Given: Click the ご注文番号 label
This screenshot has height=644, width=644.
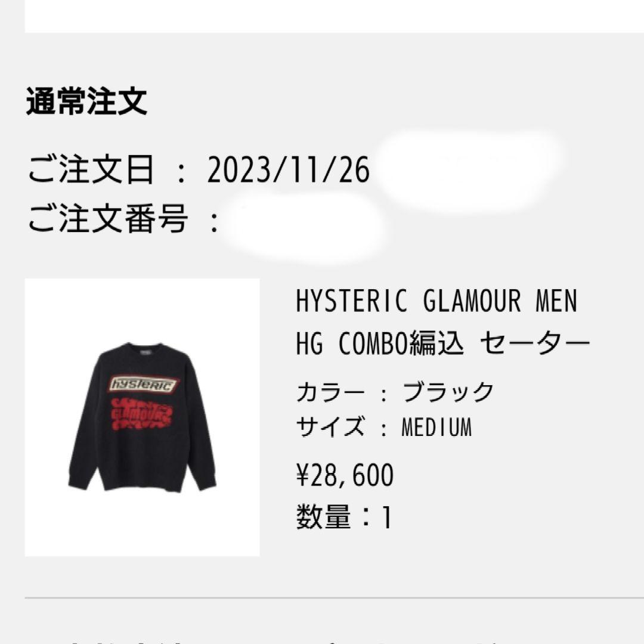Looking at the screenshot, I should pos(108,218).
